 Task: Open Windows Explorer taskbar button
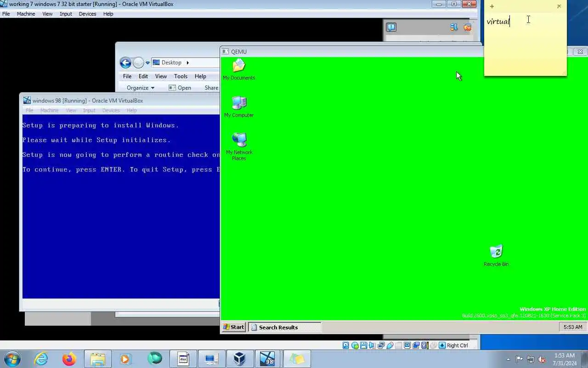[98, 359]
